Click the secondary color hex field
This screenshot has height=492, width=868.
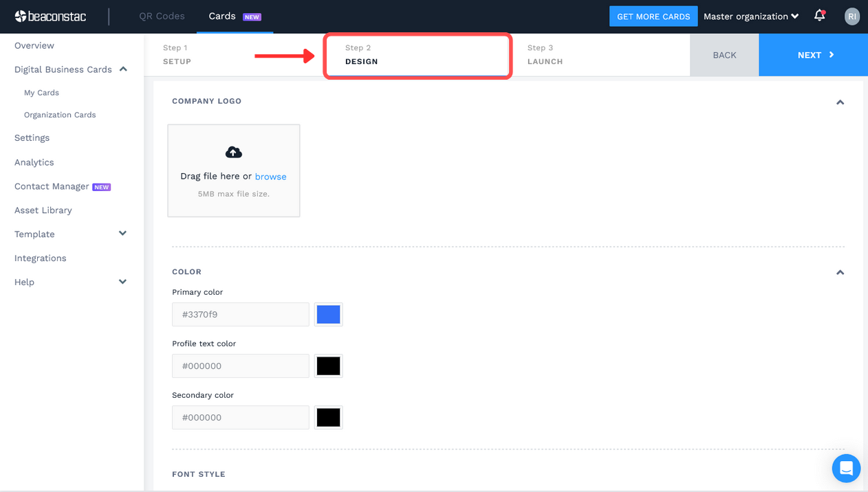coord(241,418)
